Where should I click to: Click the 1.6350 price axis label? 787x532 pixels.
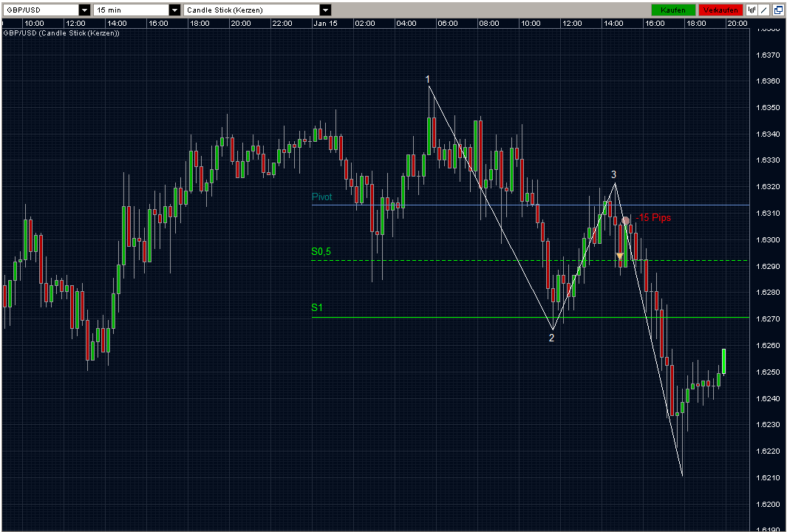pos(768,108)
